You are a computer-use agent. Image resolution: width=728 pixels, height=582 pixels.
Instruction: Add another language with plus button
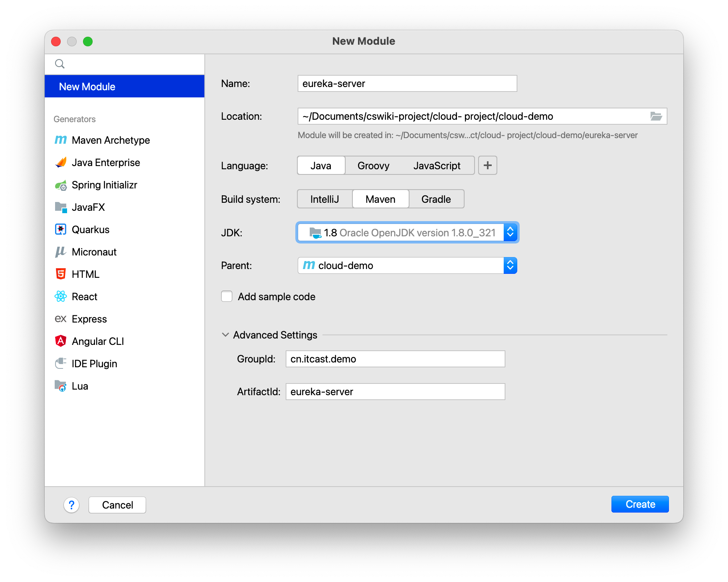(488, 165)
